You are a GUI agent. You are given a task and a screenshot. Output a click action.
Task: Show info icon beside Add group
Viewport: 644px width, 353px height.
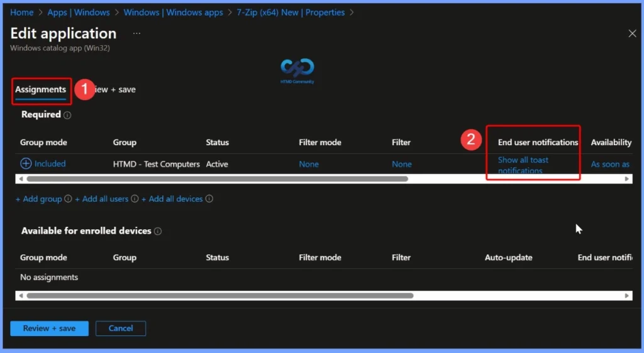[x=68, y=198]
